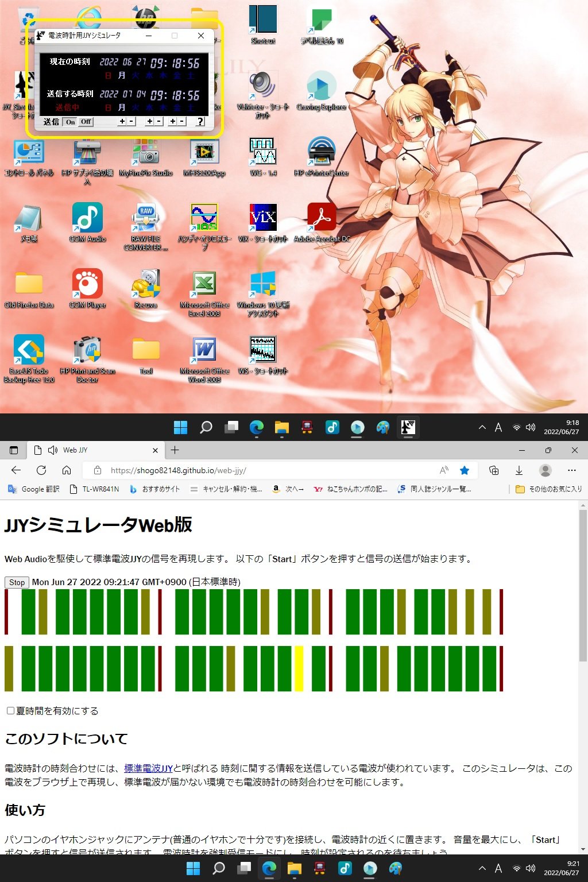Open the profile avatar menu

(546, 470)
